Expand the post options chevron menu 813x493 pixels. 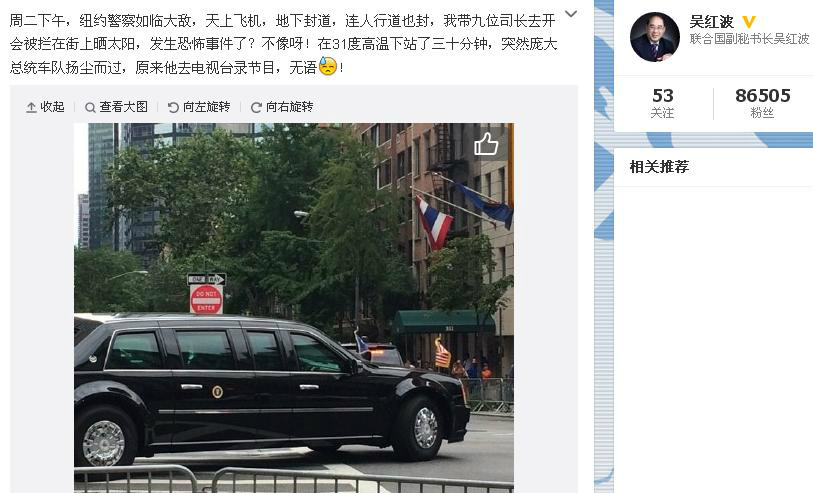pos(571,14)
